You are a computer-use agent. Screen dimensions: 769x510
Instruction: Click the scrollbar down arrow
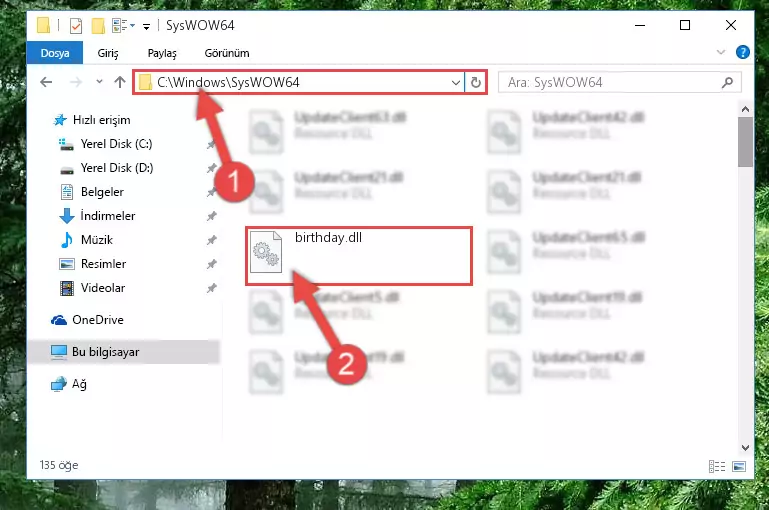[745, 447]
